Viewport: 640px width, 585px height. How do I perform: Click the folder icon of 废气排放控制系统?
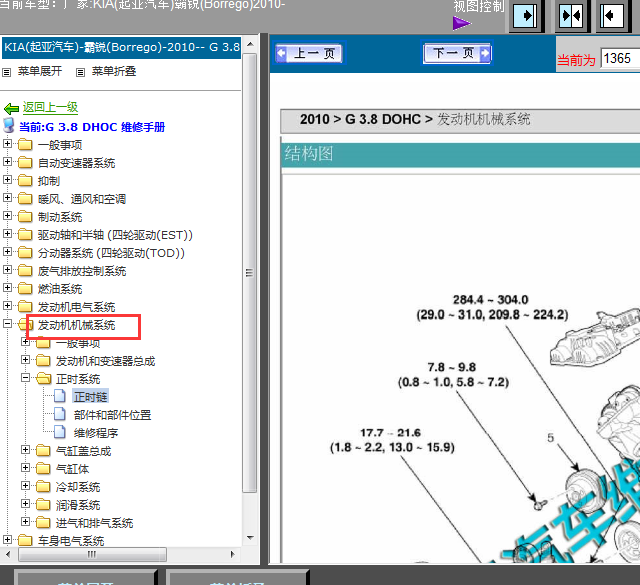tap(25, 270)
